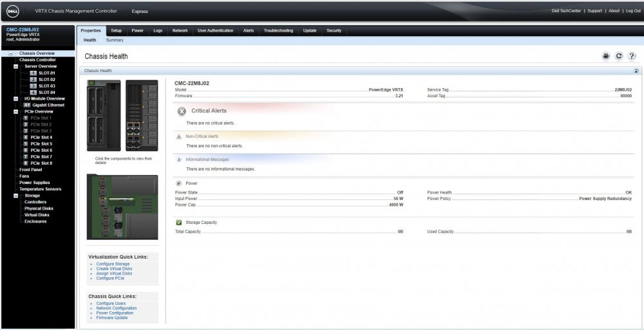Open Configure Users quick link
This screenshot has width=644, height=330.
point(111,304)
